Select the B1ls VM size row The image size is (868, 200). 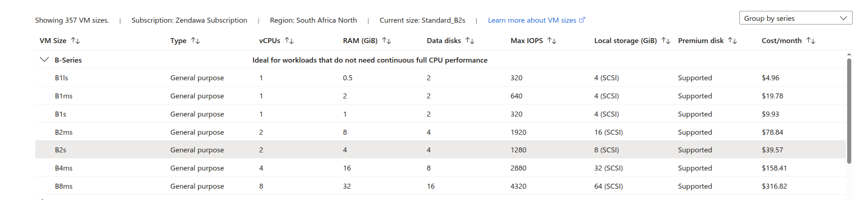coord(440,78)
